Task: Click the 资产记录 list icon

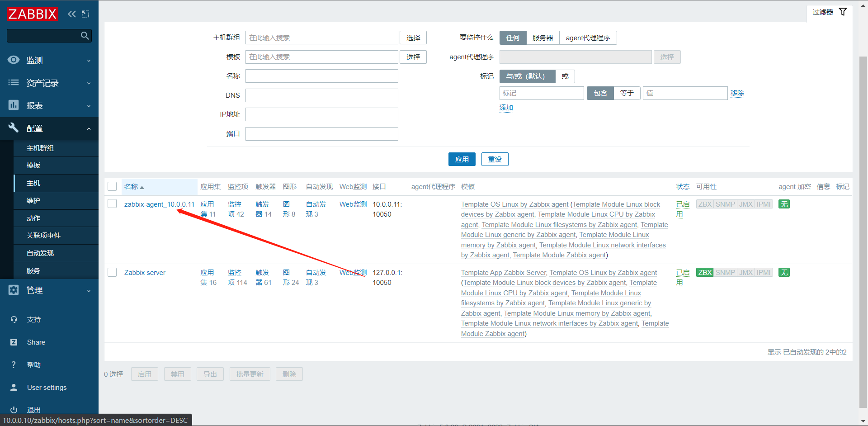Action: coord(14,82)
